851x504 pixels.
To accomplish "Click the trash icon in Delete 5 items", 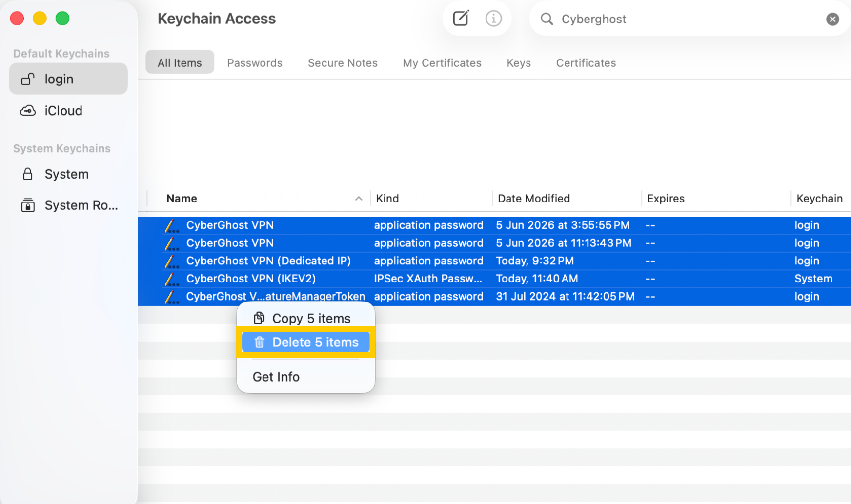I will (x=260, y=343).
